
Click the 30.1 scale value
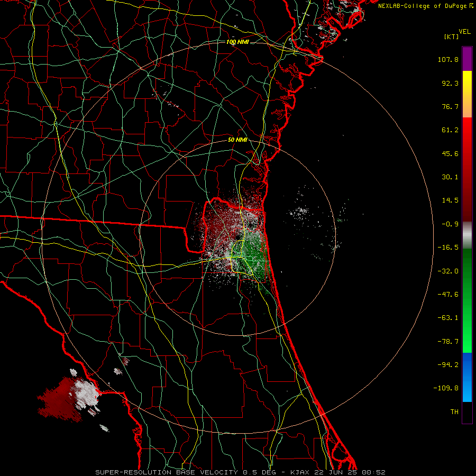click(450, 177)
